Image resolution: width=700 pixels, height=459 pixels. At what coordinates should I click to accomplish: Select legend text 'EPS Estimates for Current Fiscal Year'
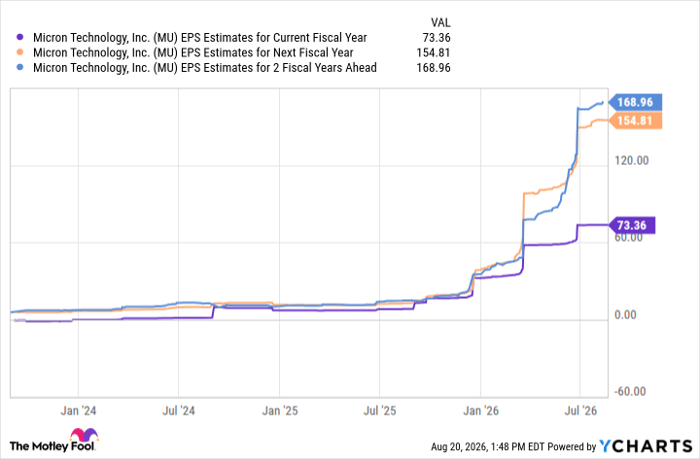[x=274, y=38]
